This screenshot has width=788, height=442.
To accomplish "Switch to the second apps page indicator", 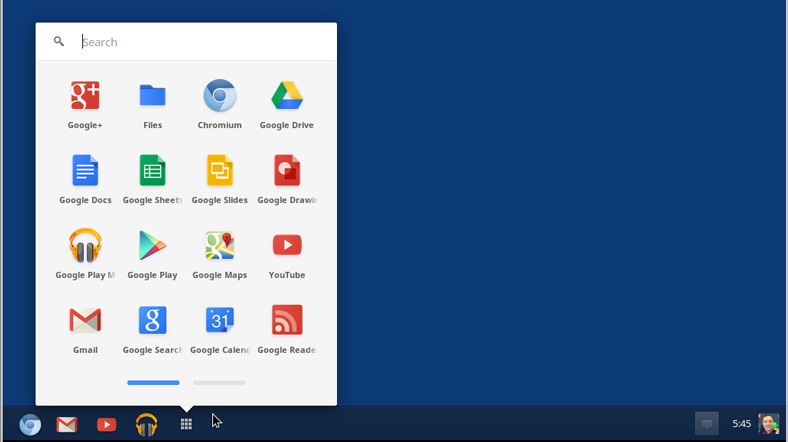I will [219, 383].
